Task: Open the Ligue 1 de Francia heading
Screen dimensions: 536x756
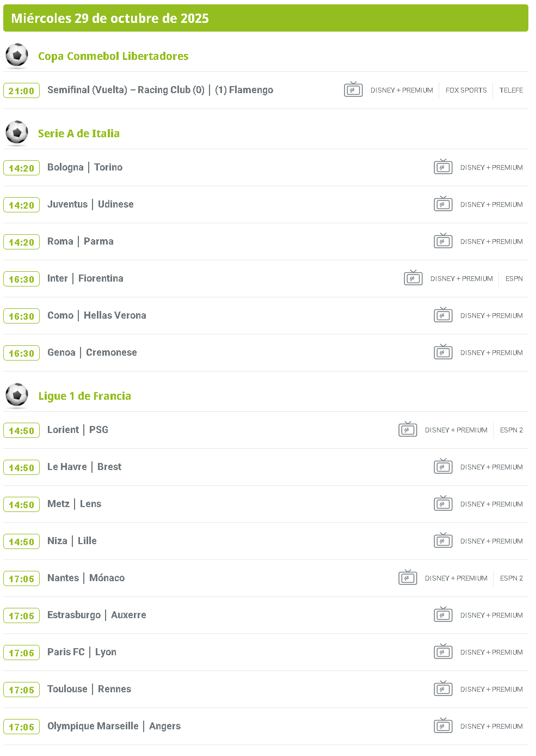Action: click(x=84, y=396)
